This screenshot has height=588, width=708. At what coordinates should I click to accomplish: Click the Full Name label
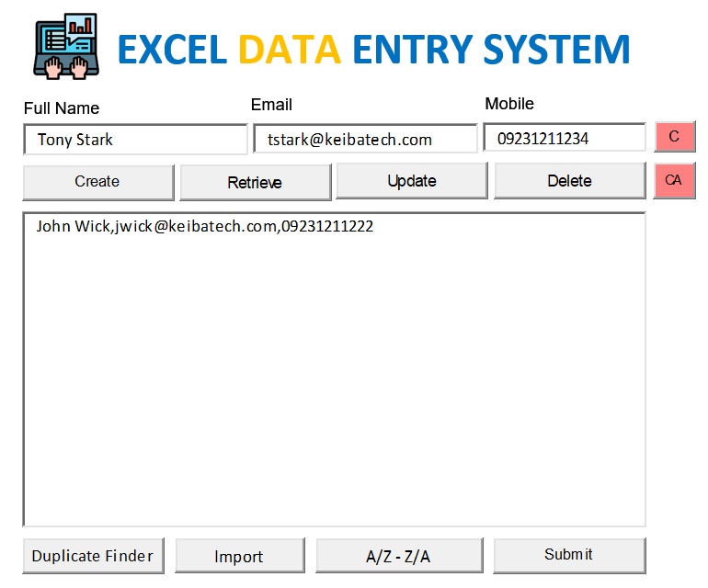tap(62, 108)
